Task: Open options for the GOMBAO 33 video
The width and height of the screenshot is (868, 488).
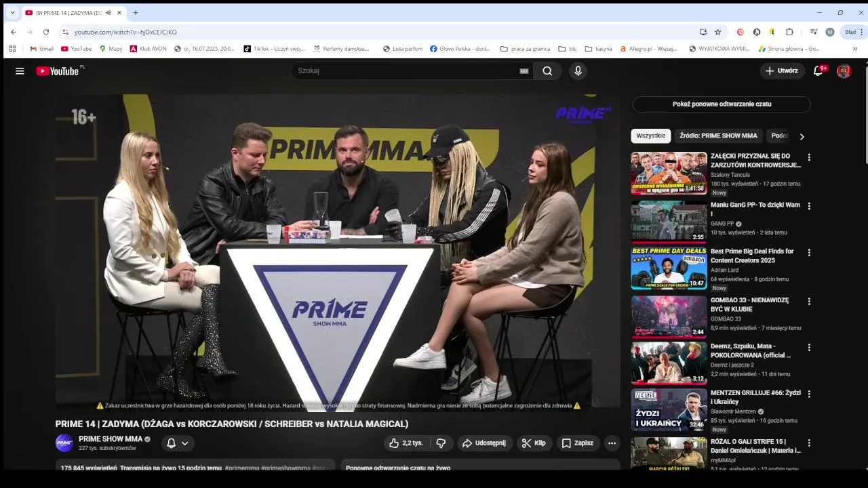Action: [808, 301]
